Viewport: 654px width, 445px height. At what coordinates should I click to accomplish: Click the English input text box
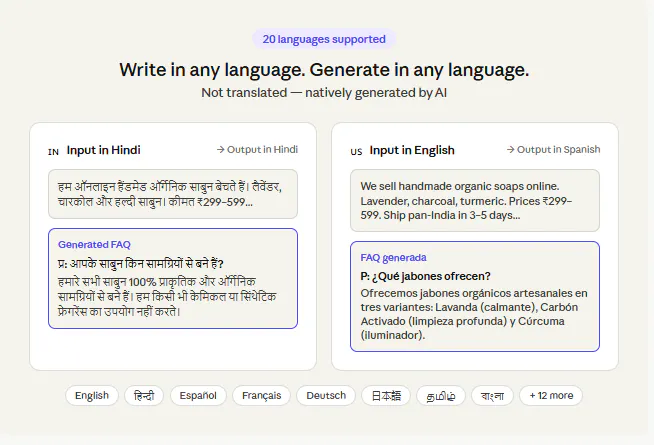click(475, 201)
